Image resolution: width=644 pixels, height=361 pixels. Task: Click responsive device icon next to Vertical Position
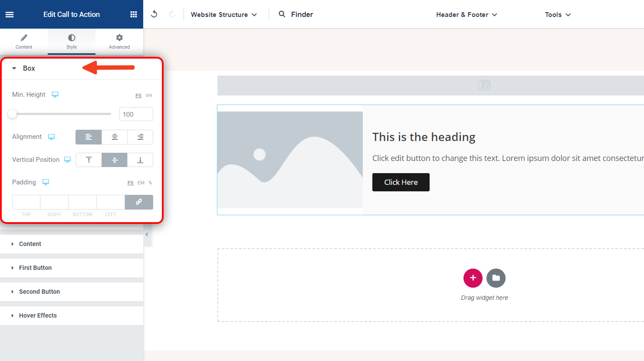pyautogui.click(x=68, y=160)
